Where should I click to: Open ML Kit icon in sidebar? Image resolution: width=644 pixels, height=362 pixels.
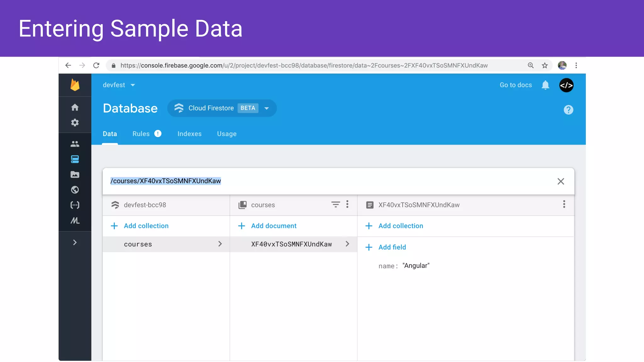tap(75, 221)
